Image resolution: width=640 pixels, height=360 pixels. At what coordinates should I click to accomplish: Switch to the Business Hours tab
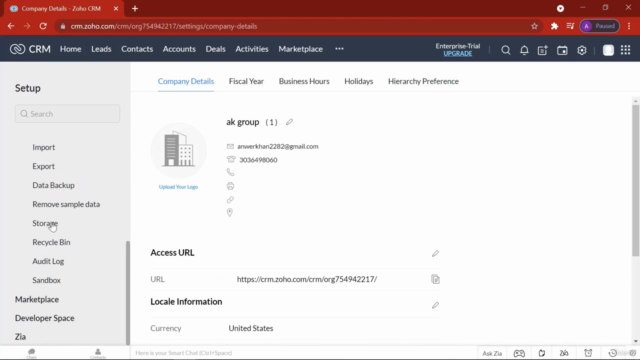(304, 81)
